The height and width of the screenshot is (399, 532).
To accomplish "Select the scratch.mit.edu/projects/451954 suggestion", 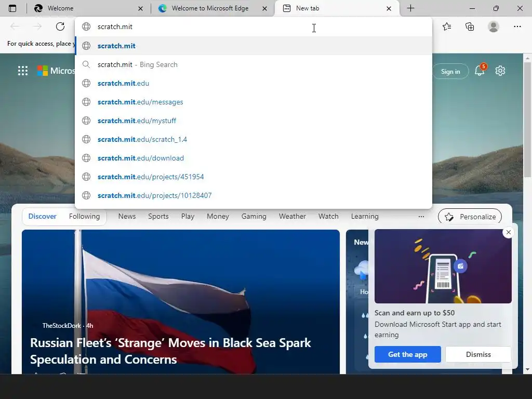I will (x=254, y=177).
